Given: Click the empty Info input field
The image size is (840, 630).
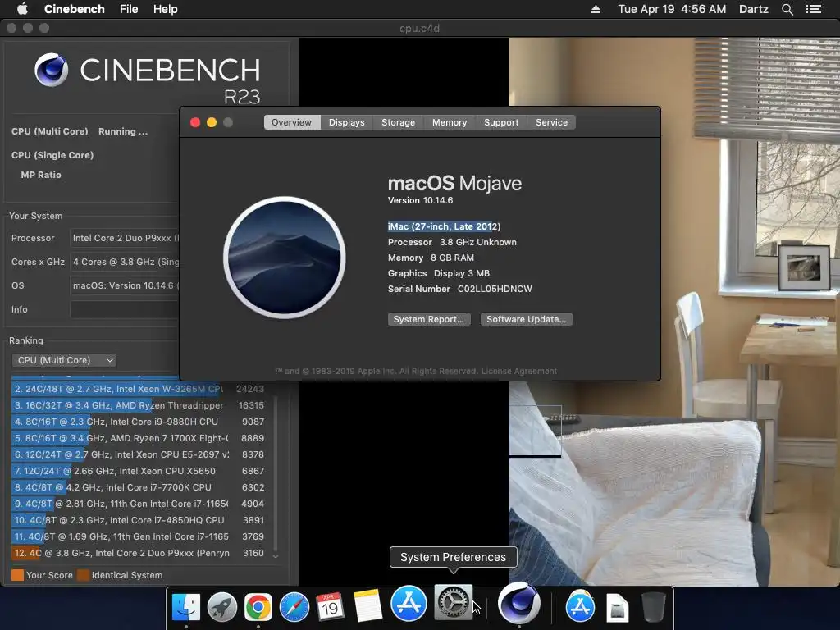Looking at the screenshot, I should coord(125,309).
